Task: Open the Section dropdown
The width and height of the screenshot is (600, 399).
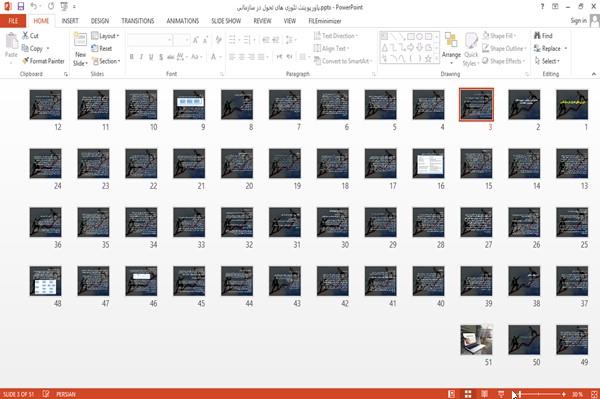Action: pos(106,61)
